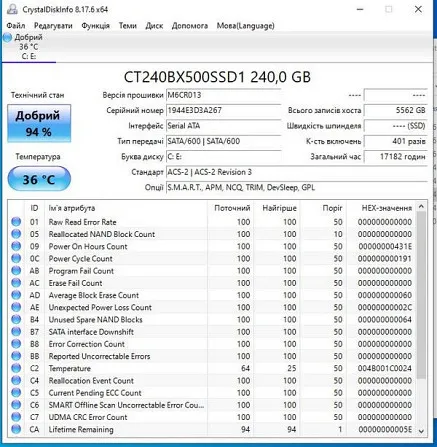Viewport: 437px width, 447px height.
Task: Click status circle for Temperature attribute row
Action: 16,368
